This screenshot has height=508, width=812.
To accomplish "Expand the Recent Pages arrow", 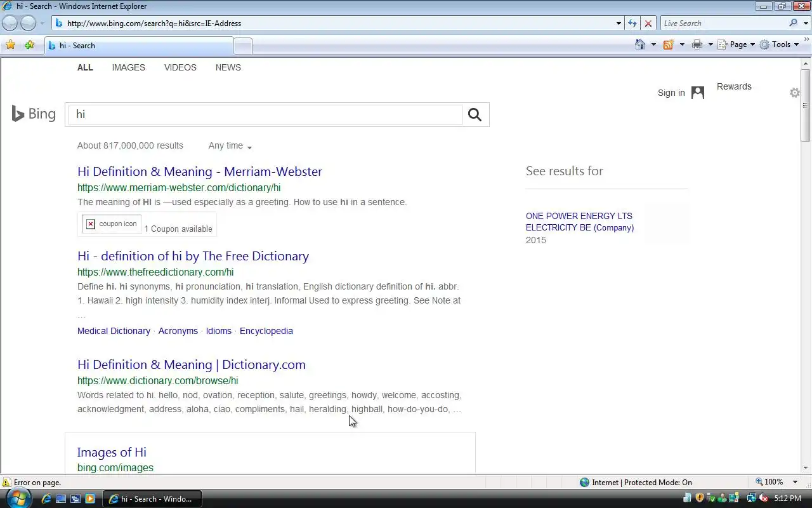I will [42, 23].
